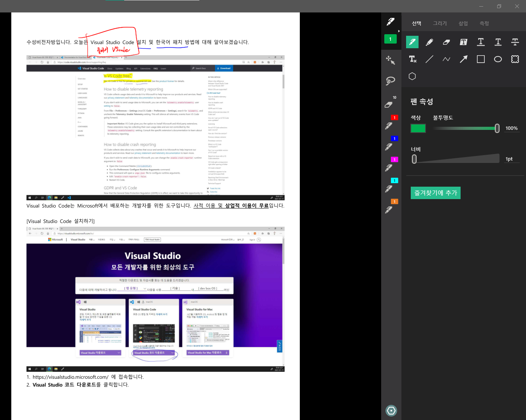Viewport: 526px width, 420px height.
Task: Click the underlined '상업적 이용이 무료' text
Action: (x=247, y=206)
